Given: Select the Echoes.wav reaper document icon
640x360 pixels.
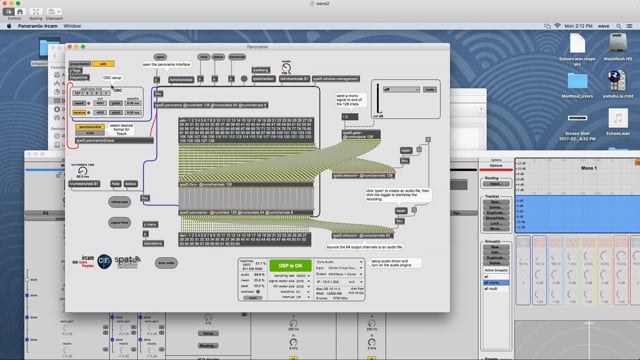Looking at the screenshot, I should click(x=577, y=44).
